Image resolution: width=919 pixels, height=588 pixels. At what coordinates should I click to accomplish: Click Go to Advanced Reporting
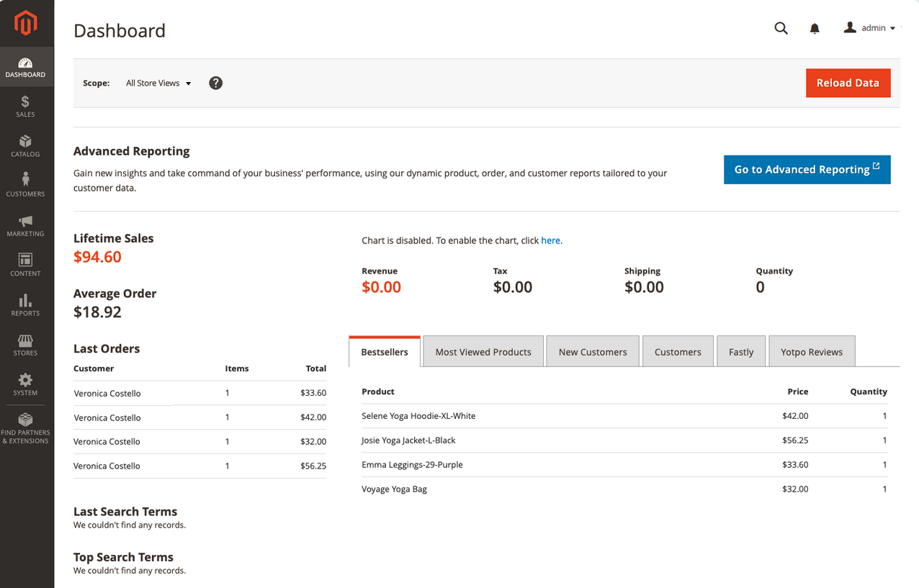(807, 169)
